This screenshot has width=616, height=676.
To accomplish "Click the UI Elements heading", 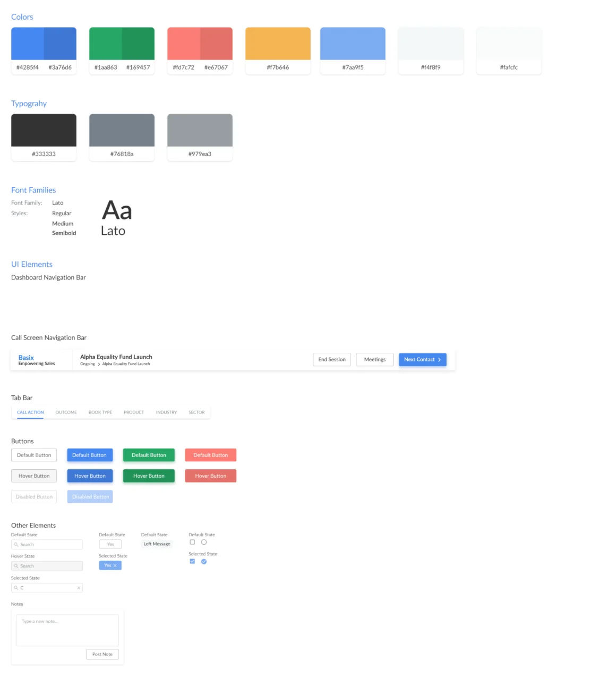I will coord(32,265).
